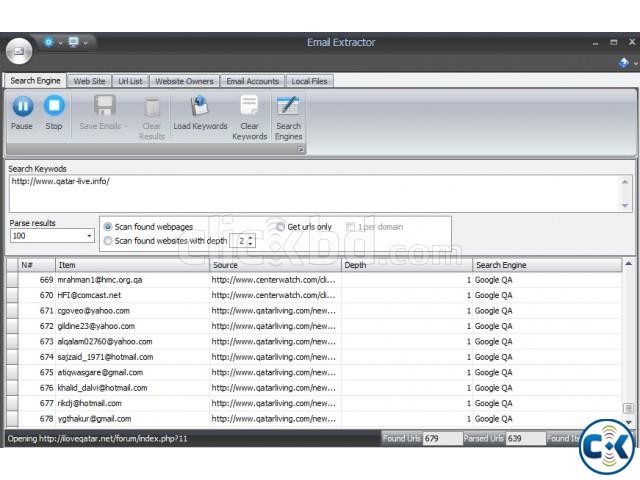Open the Url List tab
This screenshot has height=480, width=640.
coord(131,81)
